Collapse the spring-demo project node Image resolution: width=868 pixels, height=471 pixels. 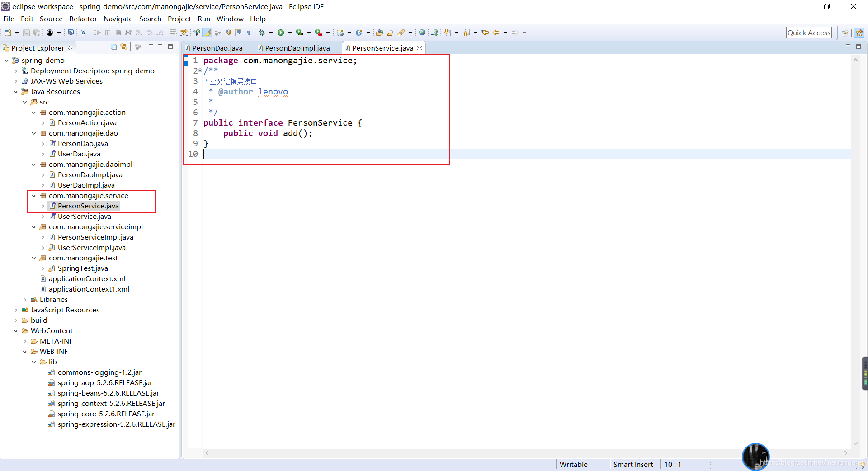pos(6,60)
